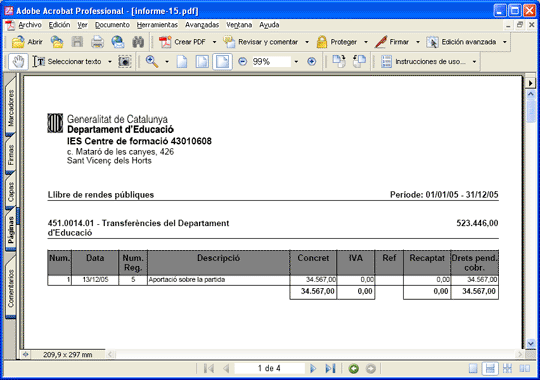Click the page number field
Screen dimensions: 540x380
(269, 369)
